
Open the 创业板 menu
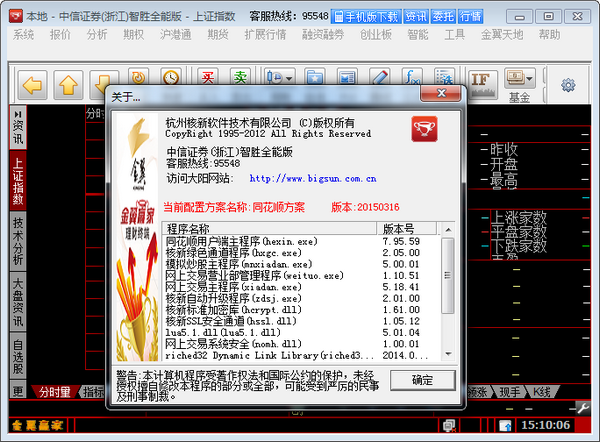pyautogui.click(x=375, y=35)
